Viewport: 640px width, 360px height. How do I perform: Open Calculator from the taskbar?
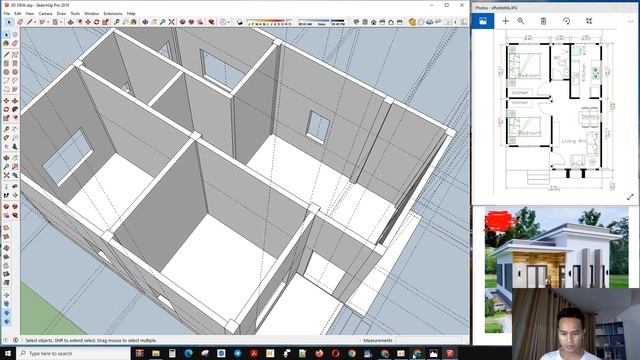click(172, 353)
